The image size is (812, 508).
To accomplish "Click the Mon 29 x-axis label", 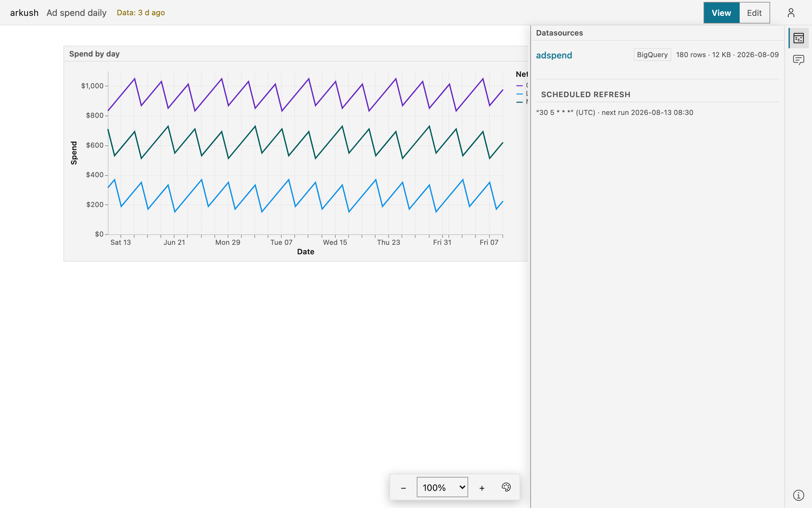I will 228,242.
